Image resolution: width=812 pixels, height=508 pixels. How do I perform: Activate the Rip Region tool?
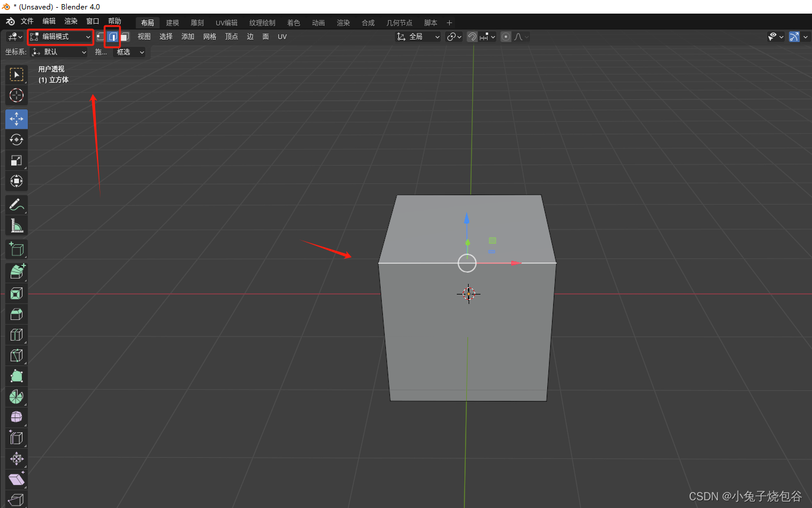pyautogui.click(x=17, y=500)
